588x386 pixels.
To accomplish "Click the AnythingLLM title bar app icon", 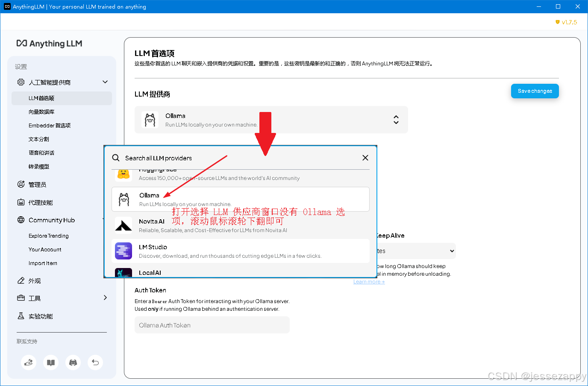I will 7,6.
